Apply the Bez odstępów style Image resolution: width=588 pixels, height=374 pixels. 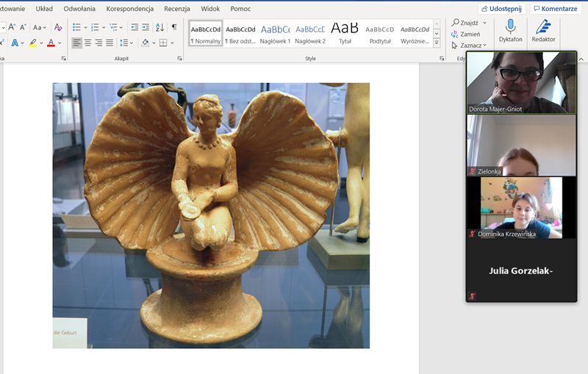pos(240,34)
